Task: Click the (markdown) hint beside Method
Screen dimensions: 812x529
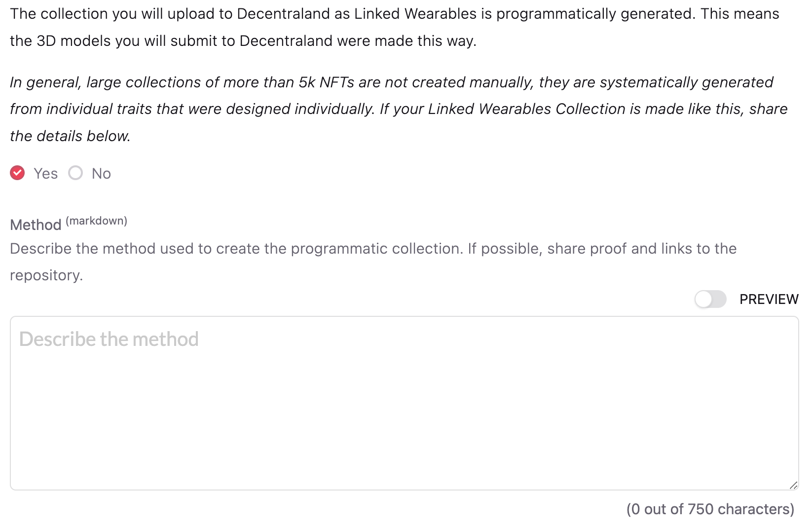Action: tap(96, 221)
